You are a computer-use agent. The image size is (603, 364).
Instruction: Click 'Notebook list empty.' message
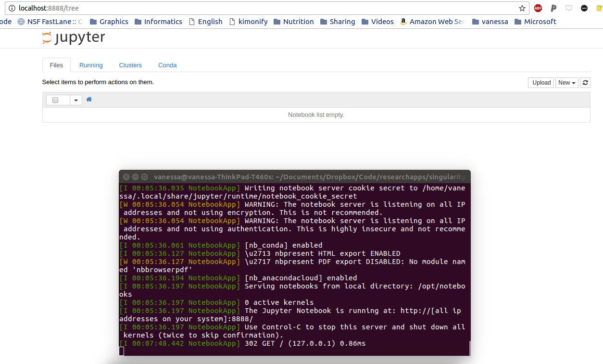[x=316, y=115]
